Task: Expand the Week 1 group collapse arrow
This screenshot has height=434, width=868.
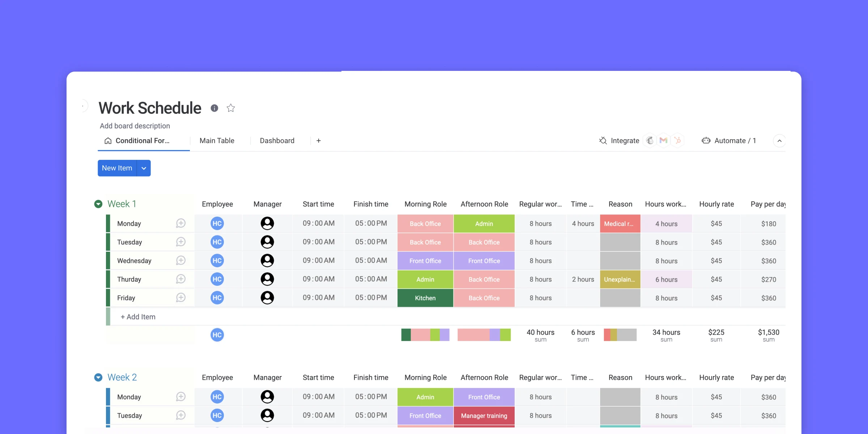Action: pos(98,203)
